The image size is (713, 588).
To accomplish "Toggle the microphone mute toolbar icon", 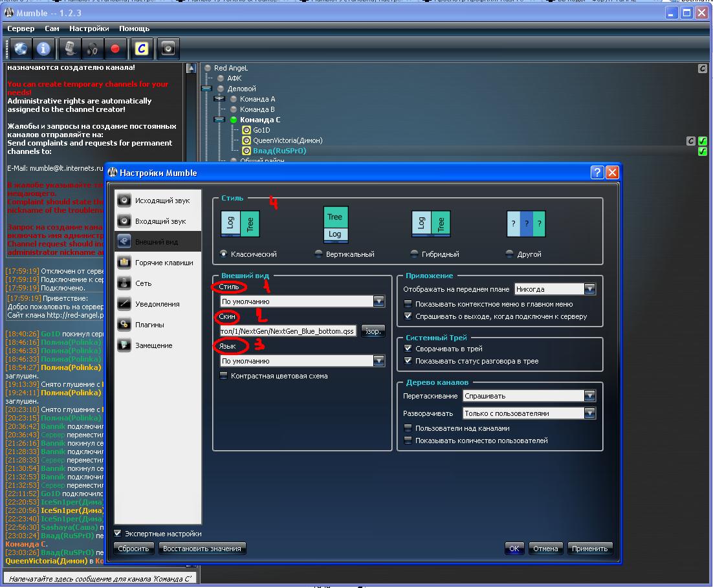I will tap(70, 49).
